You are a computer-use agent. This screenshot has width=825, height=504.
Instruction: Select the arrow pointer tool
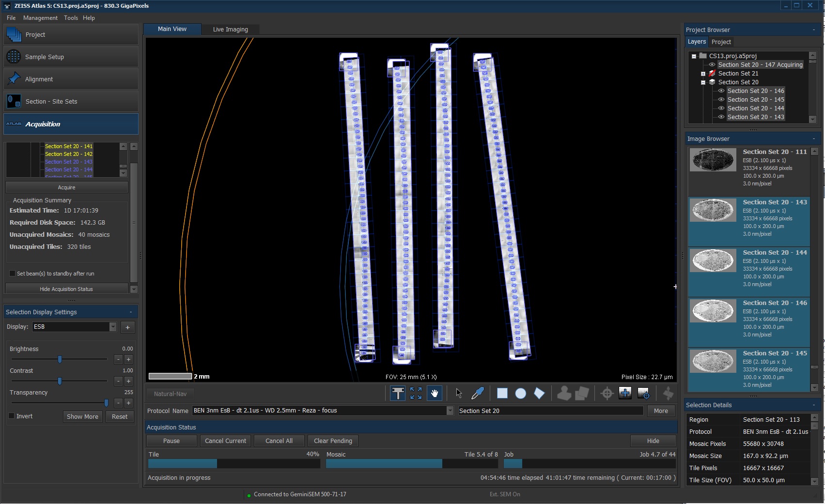tap(459, 394)
